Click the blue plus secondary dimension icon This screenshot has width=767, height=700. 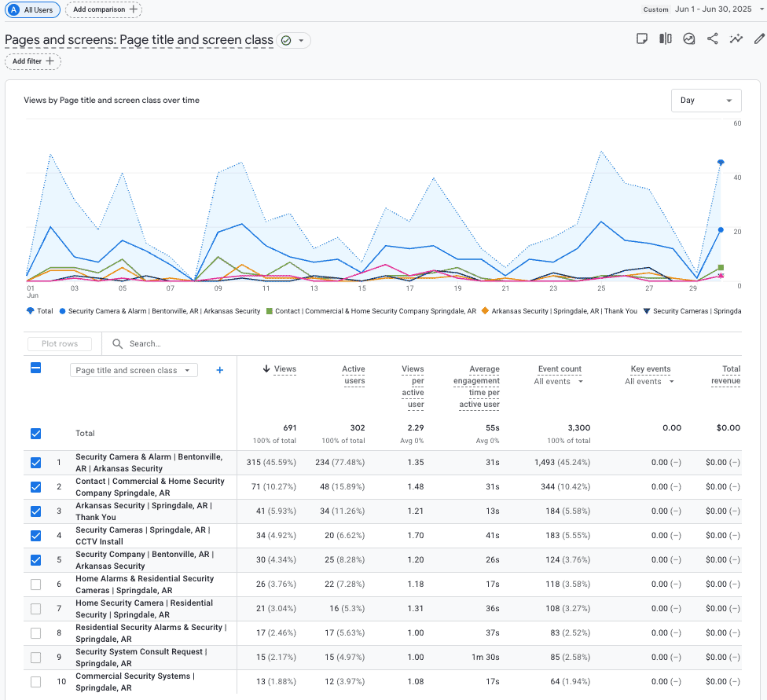[220, 370]
